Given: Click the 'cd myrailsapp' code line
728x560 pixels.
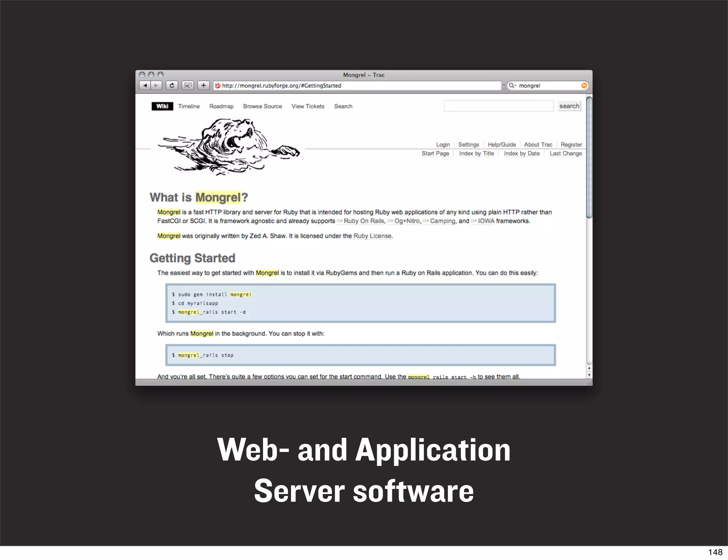Looking at the screenshot, I should tap(195, 303).
